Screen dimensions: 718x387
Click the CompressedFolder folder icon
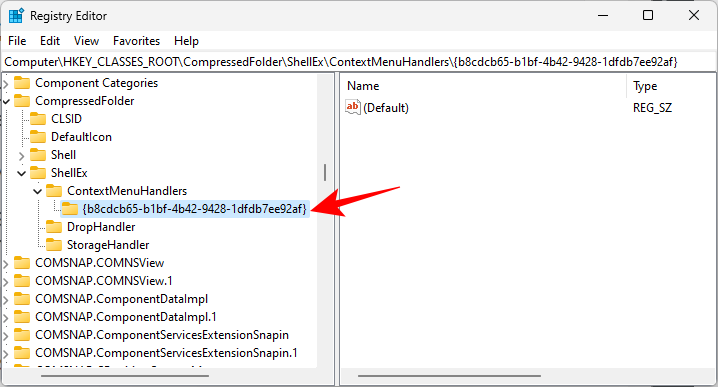point(22,101)
